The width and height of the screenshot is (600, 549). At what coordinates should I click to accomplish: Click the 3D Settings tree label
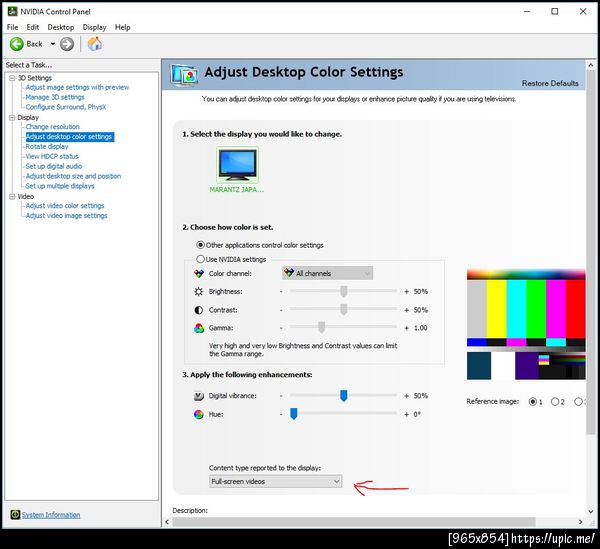[x=34, y=78]
